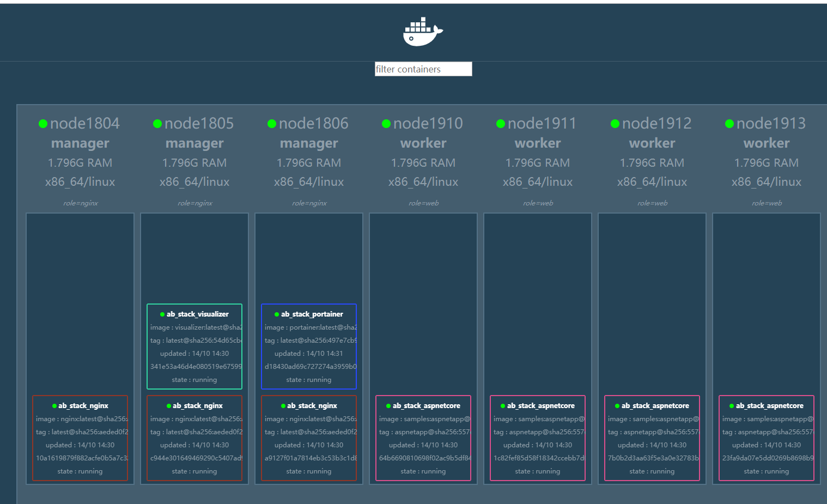
Task: Select the node1910 heading
Action: point(428,124)
